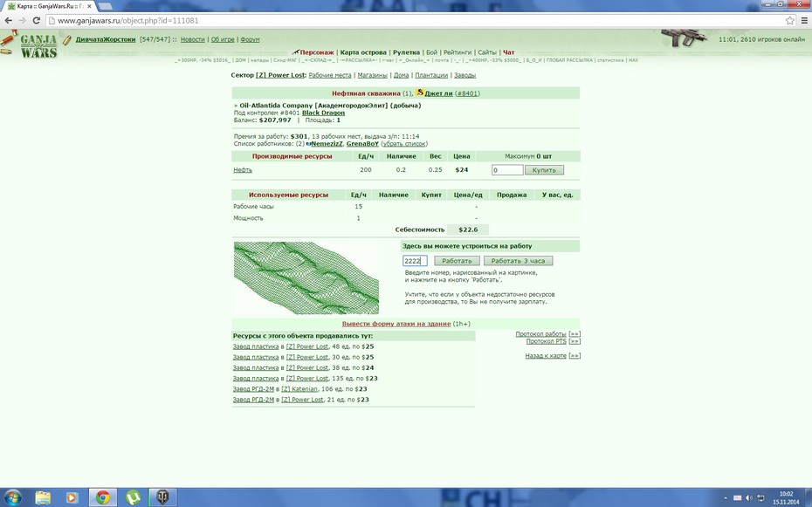Open the Протокол PTS link
This screenshot has width=812, height=507.
[547, 341]
